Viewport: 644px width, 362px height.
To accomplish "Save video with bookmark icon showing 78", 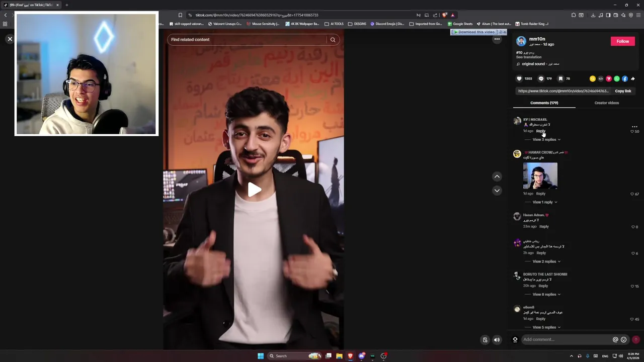I will (x=560, y=78).
